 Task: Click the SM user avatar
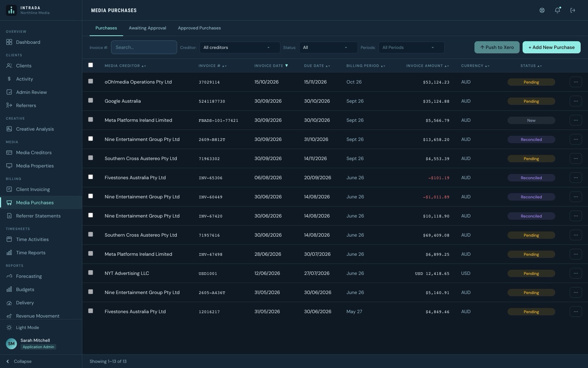tap(11, 344)
